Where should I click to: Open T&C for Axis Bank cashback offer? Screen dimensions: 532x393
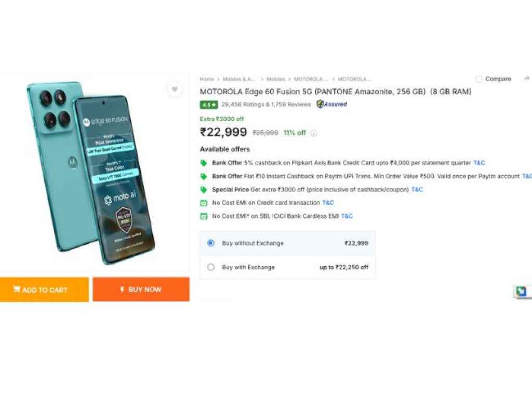pyautogui.click(x=479, y=163)
